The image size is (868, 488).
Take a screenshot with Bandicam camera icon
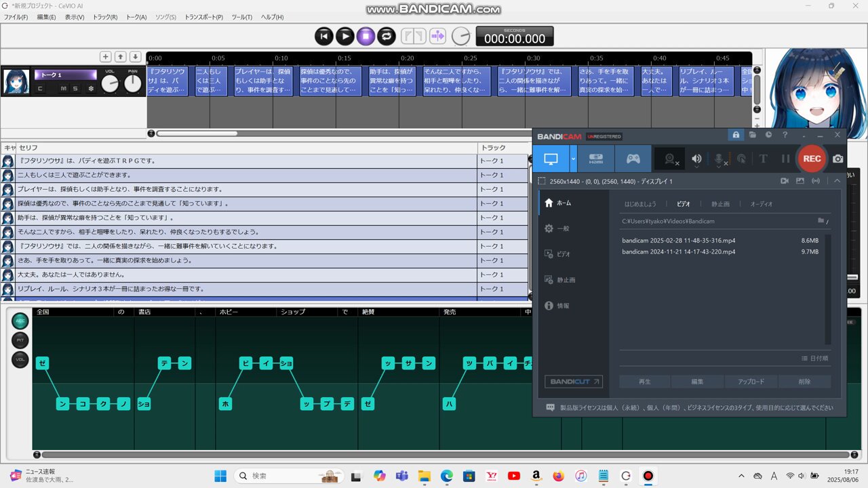pos(838,159)
